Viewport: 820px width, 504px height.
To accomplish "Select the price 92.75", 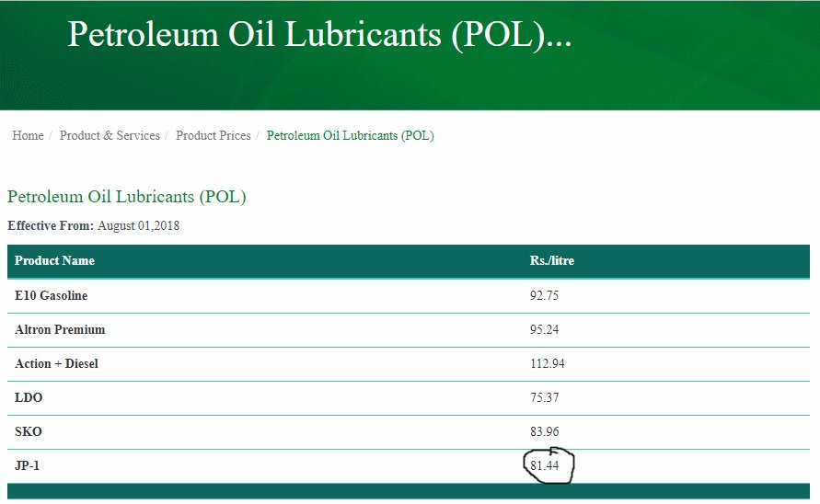I will (544, 295).
